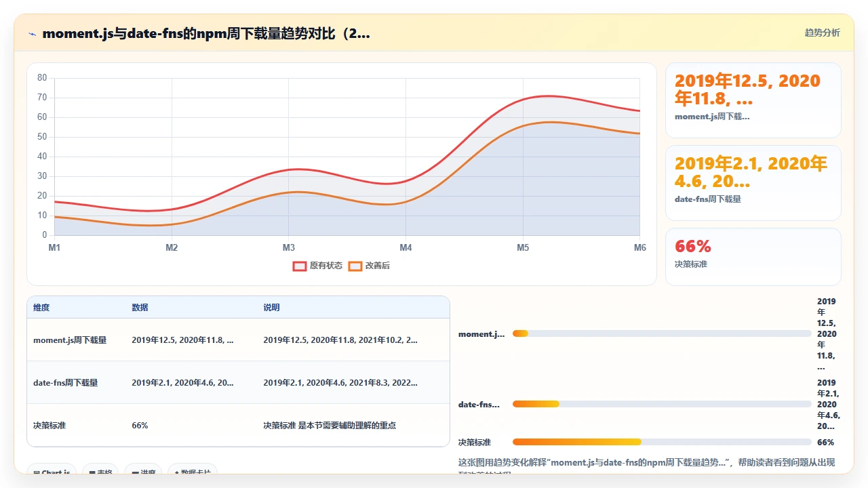Viewport: 868px width, 488px height.
Task: Click the M4 label on the chart x-axis
Action: click(406, 247)
